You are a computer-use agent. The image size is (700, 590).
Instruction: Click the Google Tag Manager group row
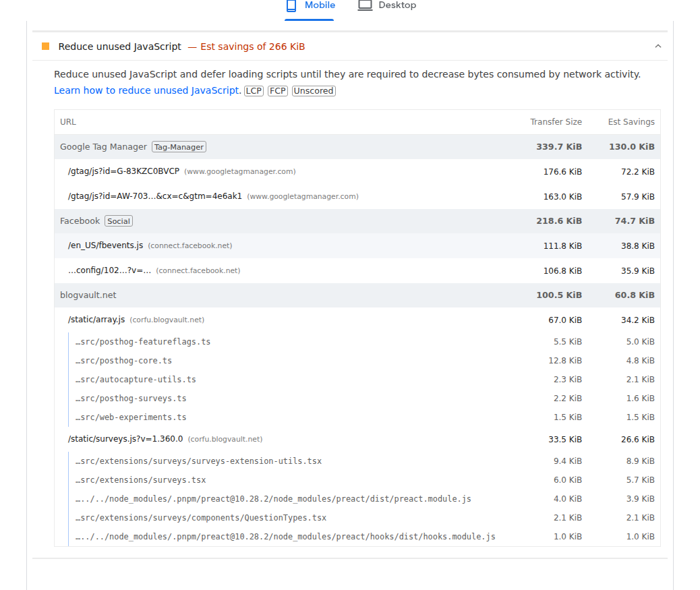click(x=357, y=147)
